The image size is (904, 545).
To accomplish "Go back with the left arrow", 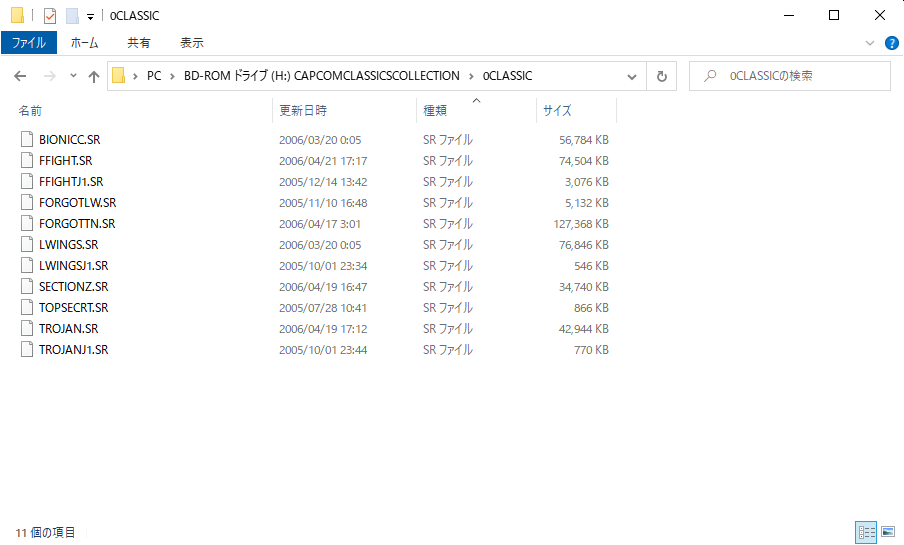I will (x=20, y=76).
